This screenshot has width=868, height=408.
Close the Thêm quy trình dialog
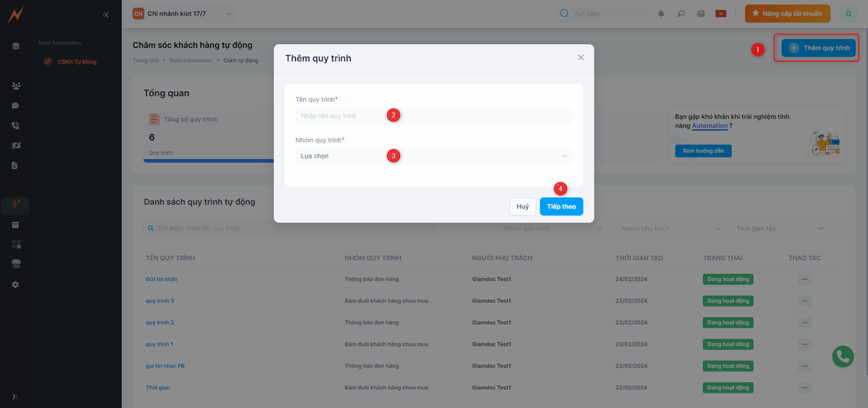[581, 58]
